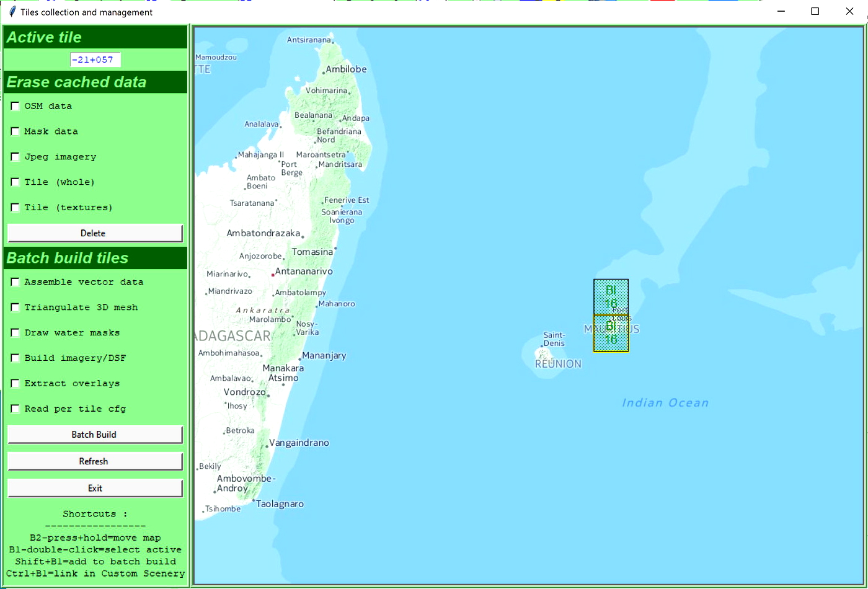Click the Tsaratanana label
The width and height of the screenshot is (868, 589).
[x=252, y=203]
